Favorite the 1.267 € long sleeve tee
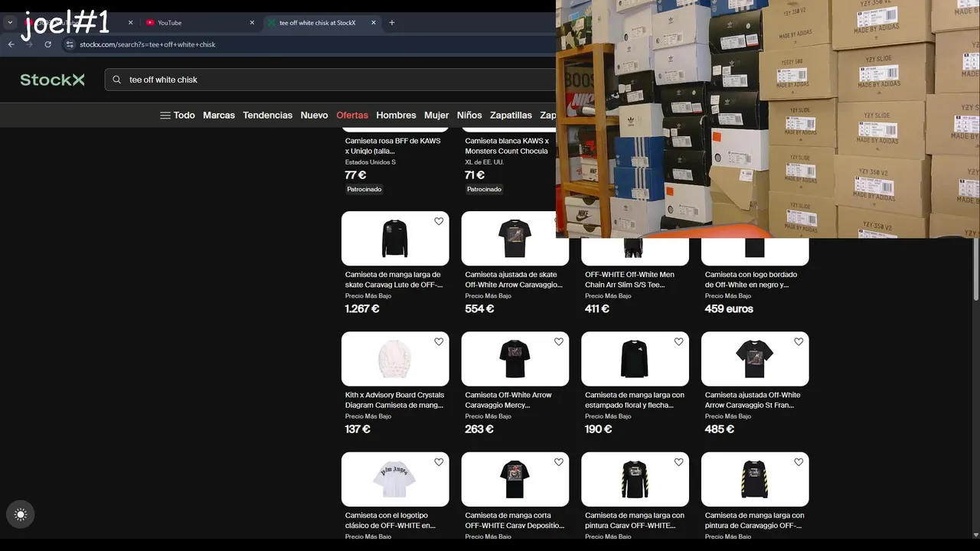 tap(439, 222)
